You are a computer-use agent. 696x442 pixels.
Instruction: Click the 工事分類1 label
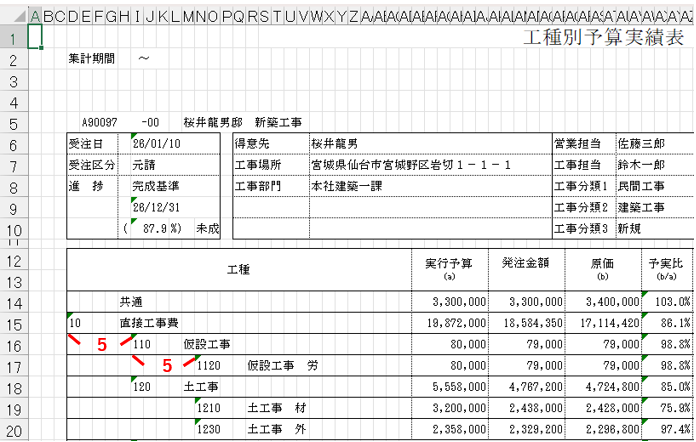point(581,186)
